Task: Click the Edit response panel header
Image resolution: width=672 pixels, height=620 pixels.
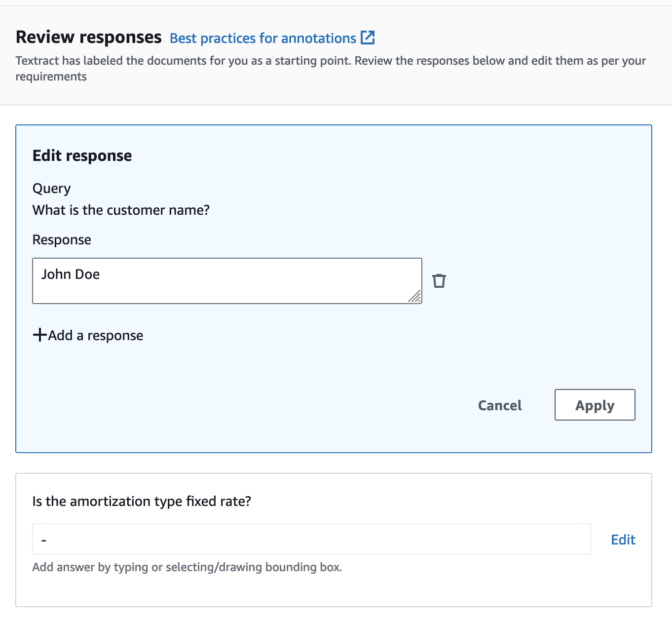Action: 82,155
